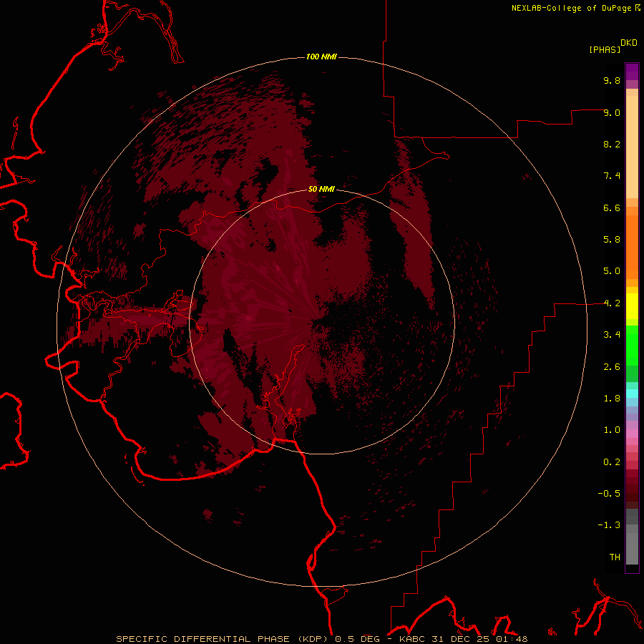Click the DKD unit label
This screenshot has height=644, width=644.
(629, 43)
